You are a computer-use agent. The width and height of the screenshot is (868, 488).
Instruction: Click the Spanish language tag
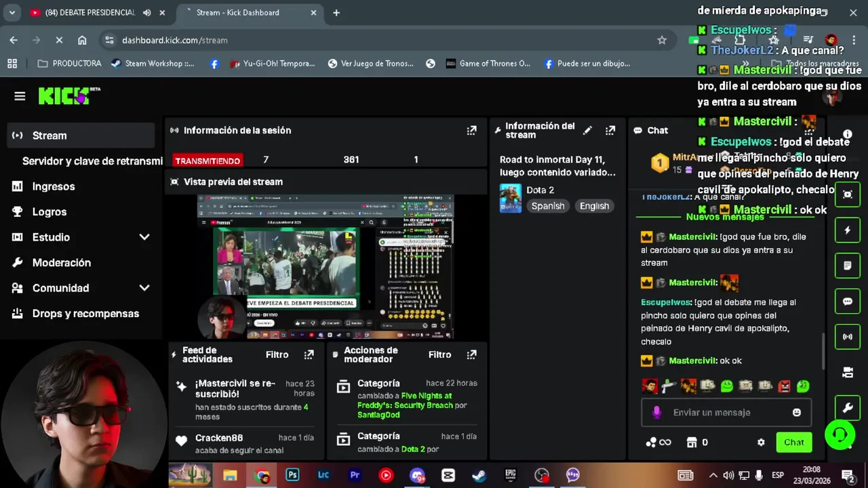pyautogui.click(x=548, y=206)
